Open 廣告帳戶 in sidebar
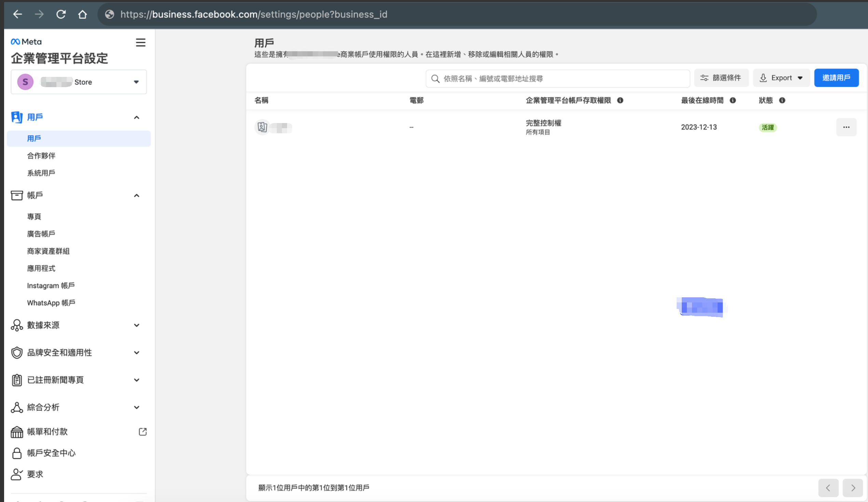Screen dimensions: 868x502 tap(41, 234)
